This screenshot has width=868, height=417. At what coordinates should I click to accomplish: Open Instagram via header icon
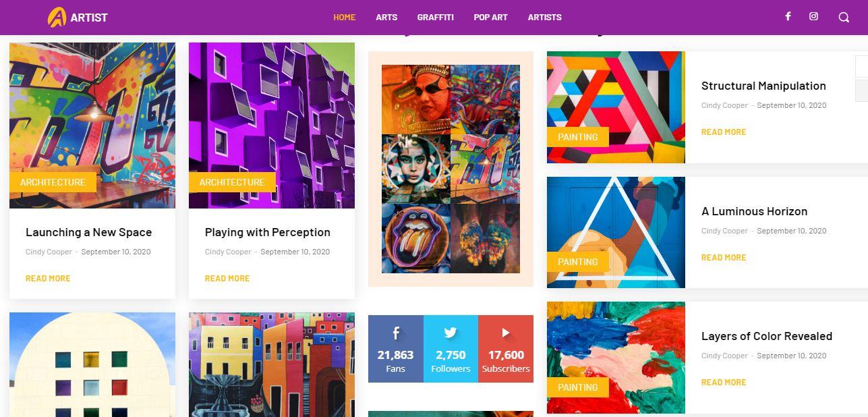click(x=813, y=17)
